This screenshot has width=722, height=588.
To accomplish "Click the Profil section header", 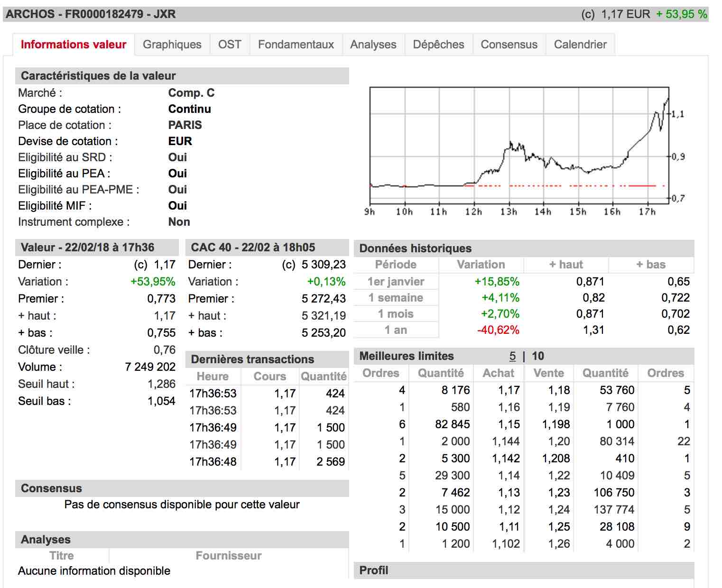I will coord(524,570).
